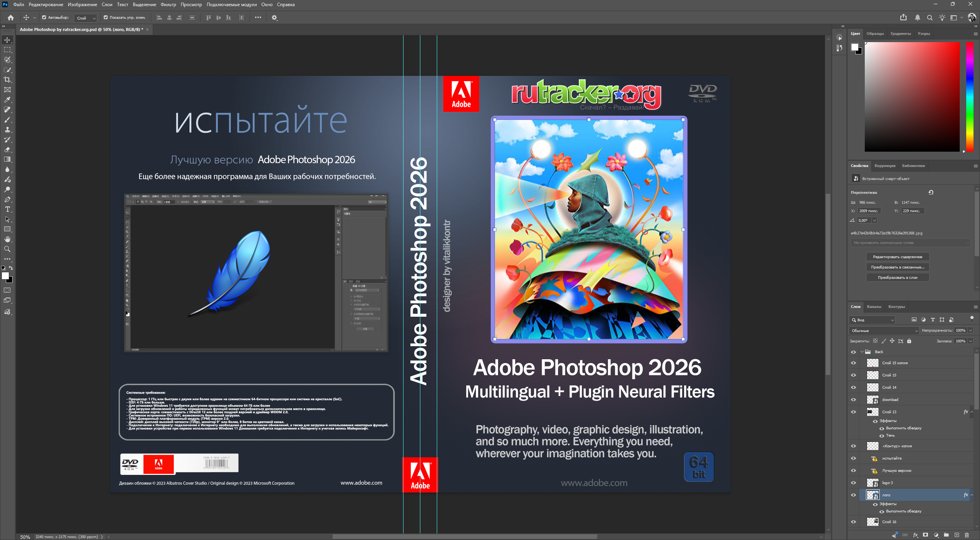
Task: Click Редактировать содержимое button
Action: point(897,257)
